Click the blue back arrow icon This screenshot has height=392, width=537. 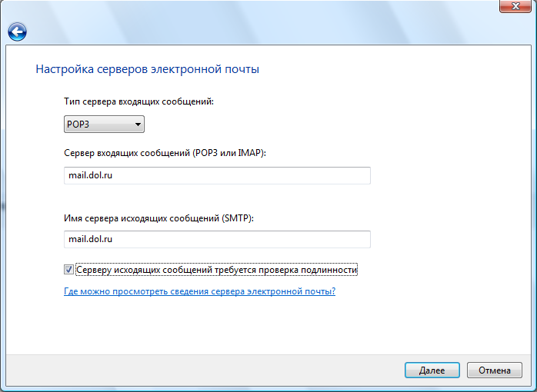(17, 32)
